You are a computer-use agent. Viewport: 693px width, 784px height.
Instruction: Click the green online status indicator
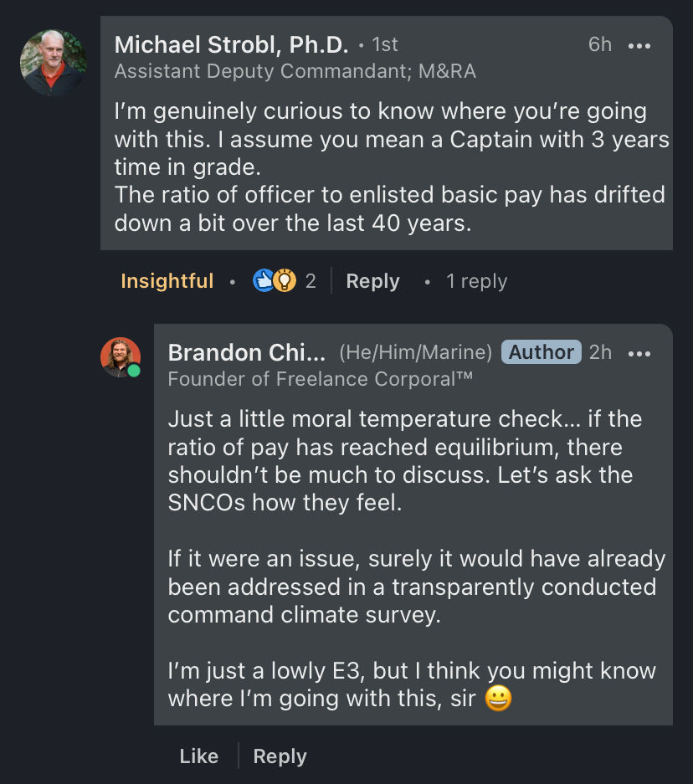(134, 370)
